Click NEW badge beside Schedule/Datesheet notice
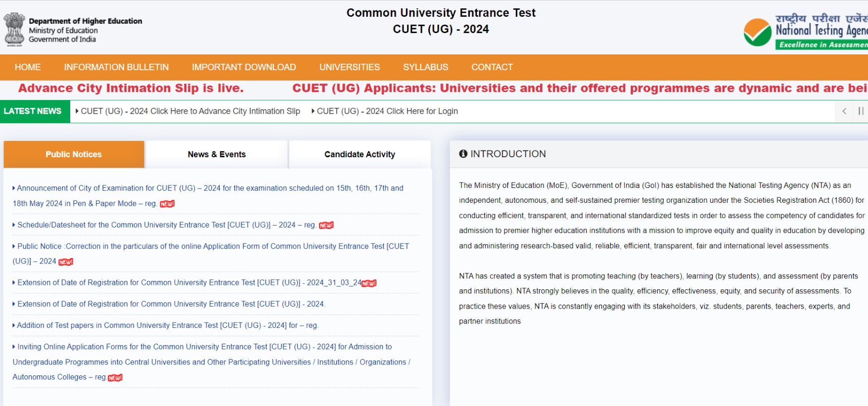868x406 pixels. [x=326, y=226]
